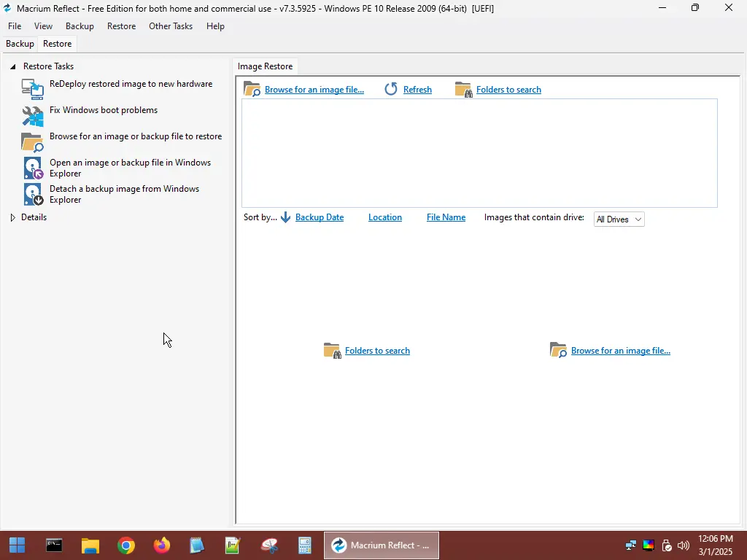The width and height of the screenshot is (747, 560).
Task: Click the lower Browse for image file folder icon
Action: coord(558,350)
